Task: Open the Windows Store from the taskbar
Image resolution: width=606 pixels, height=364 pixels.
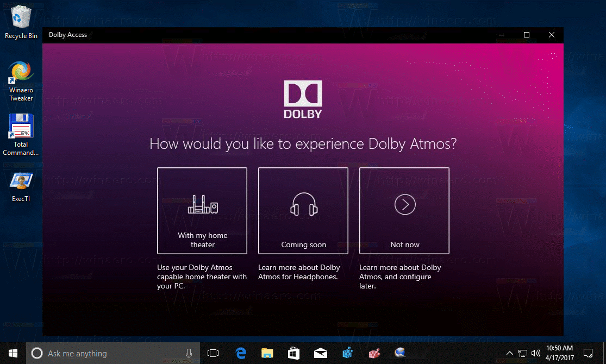Action: (x=293, y=353)
